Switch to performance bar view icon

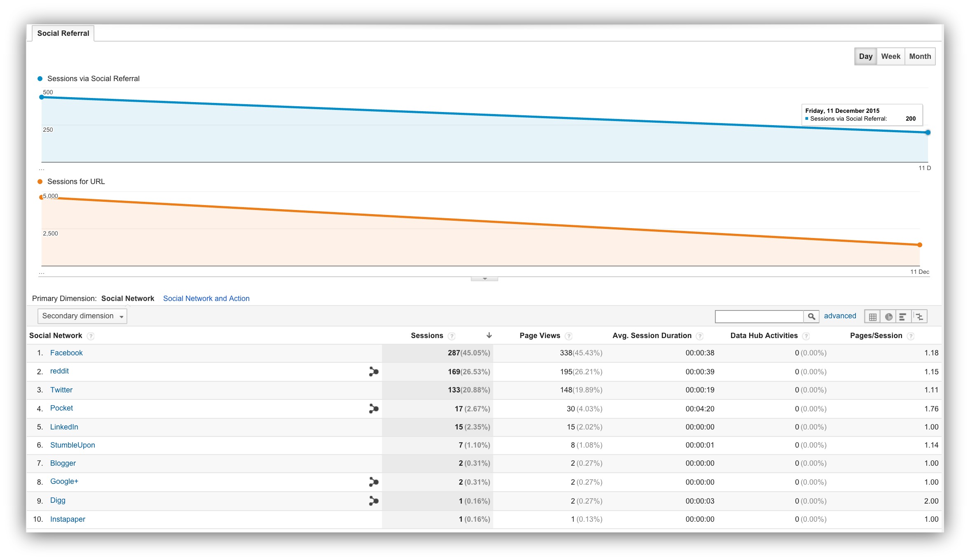pos(903,316)
